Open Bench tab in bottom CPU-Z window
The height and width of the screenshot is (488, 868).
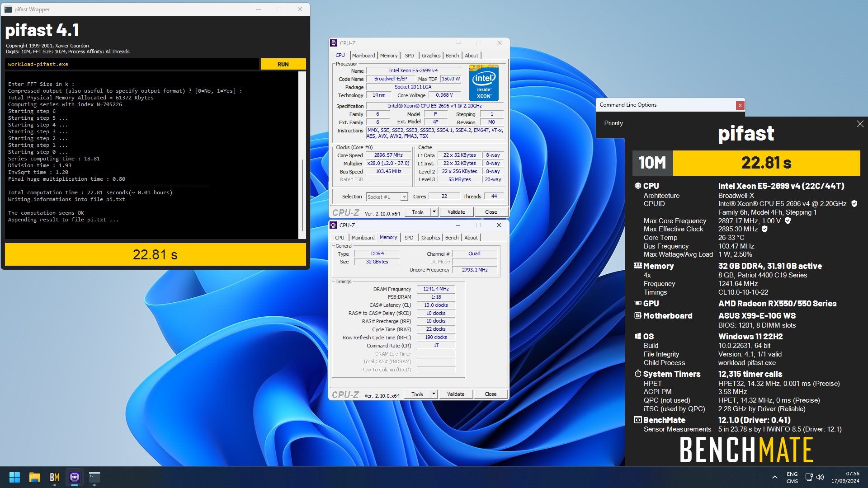tap(452, 238)
